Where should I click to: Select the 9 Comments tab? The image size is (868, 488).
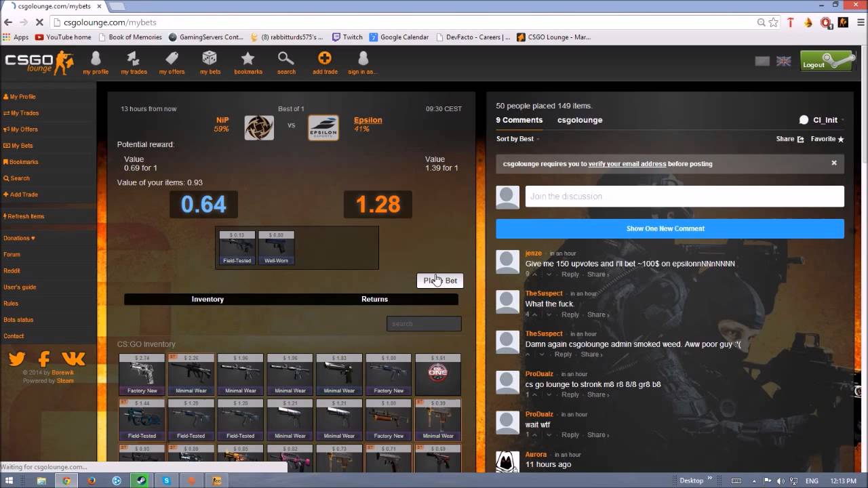coord(519,120)
